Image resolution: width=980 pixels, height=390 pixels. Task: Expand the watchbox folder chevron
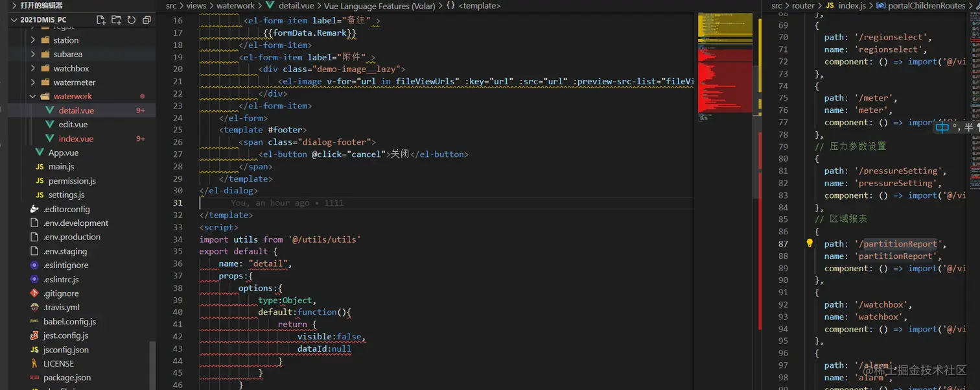33,68
